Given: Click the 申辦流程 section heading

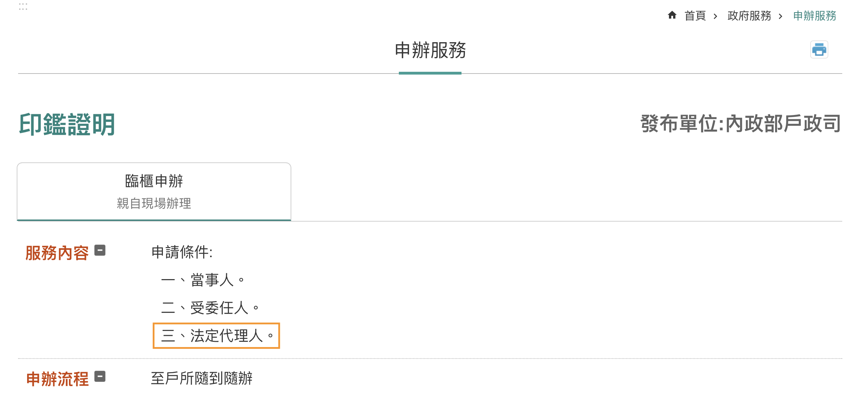Looking at the screenshot, I should [57, 379].
